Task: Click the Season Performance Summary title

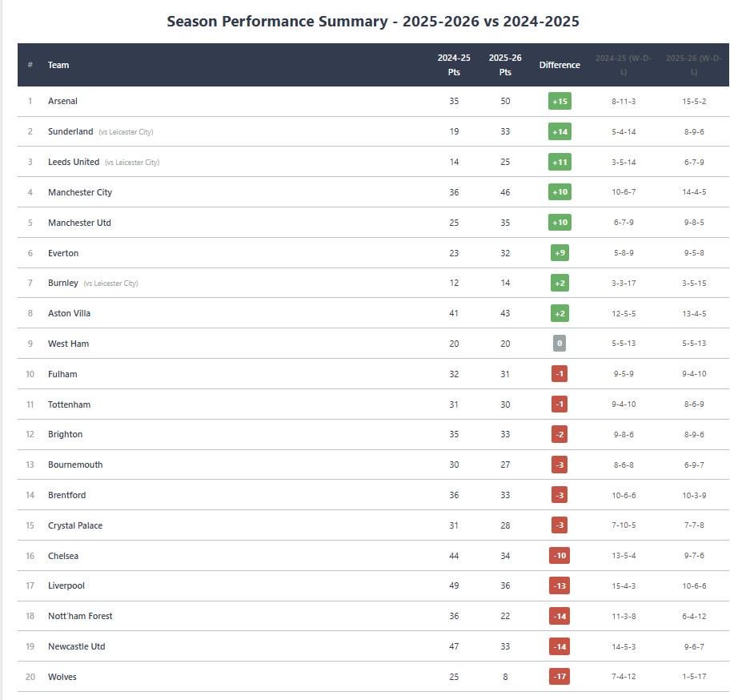Action: [373, 22]
